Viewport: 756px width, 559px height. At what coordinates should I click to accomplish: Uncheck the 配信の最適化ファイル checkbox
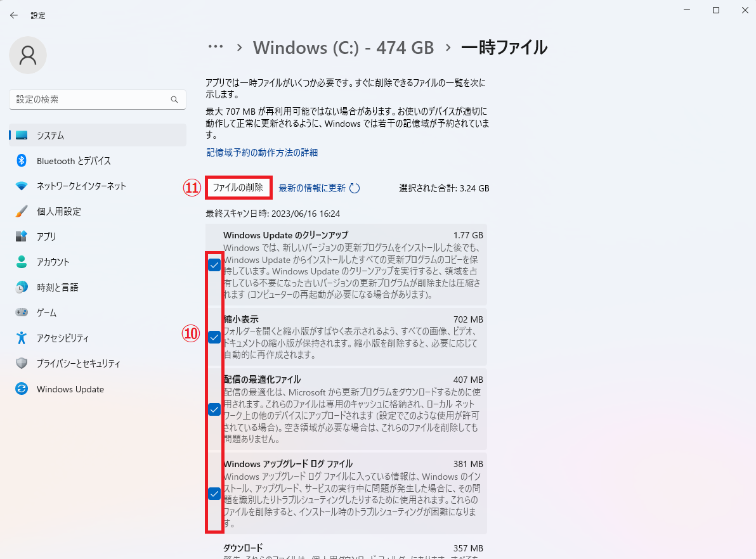click(x=214, y=409)
